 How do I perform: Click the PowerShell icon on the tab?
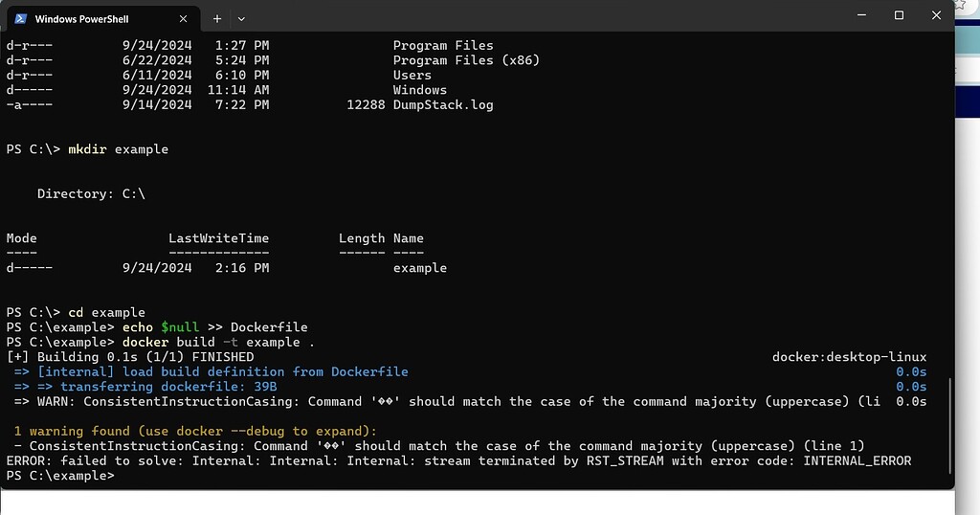pyautogui.click(x=21, y=19)
